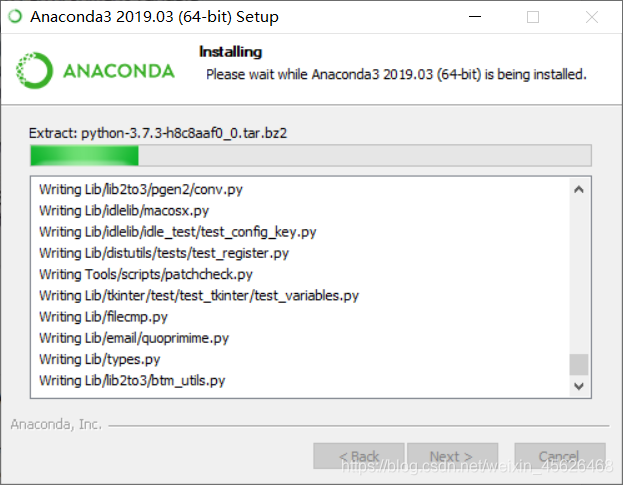
Task: Click the scrollbar track above the thumb
Action: coord(579,276)
